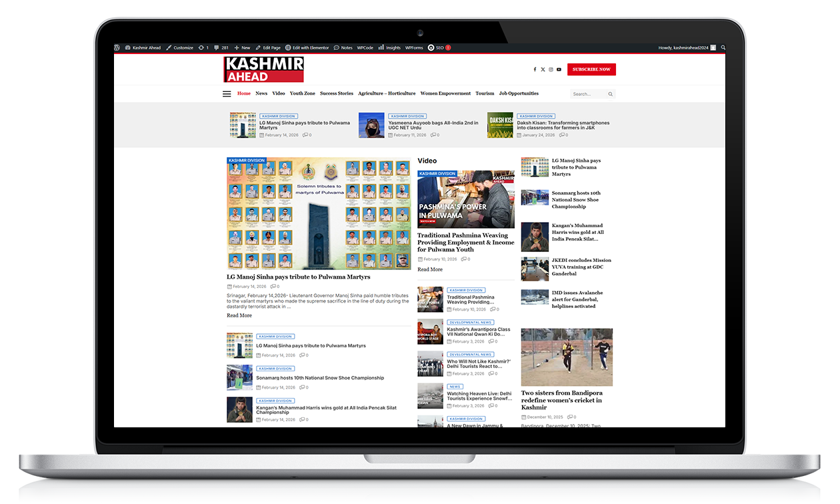
Task: Click the updates icon in admin bar
Action: pyautogui.click(x=203, y=48)
